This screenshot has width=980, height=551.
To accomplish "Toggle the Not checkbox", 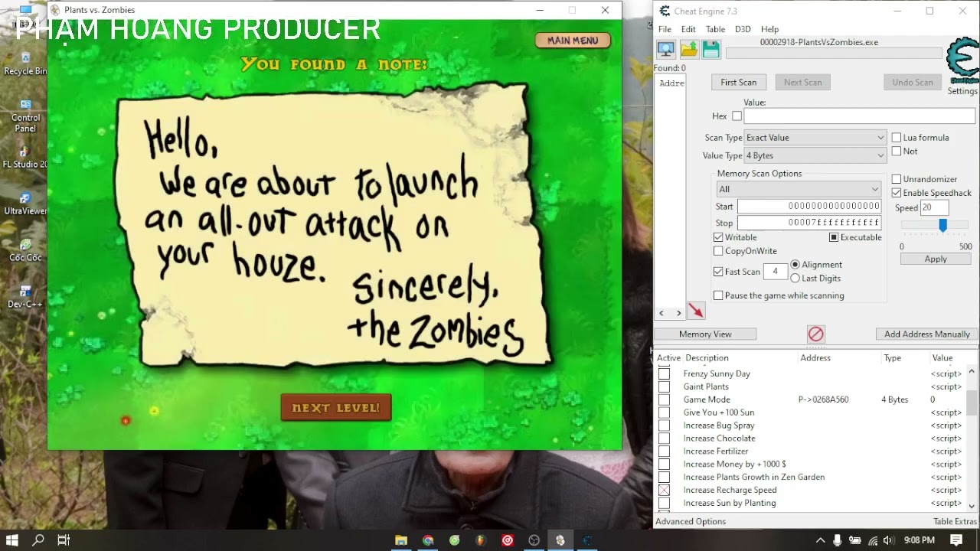I will (896, 152).
